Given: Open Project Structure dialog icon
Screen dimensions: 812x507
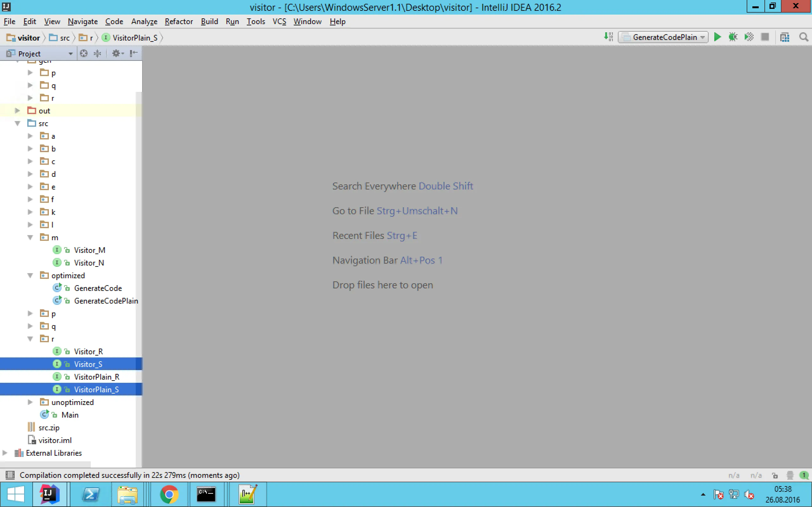Looking at the screenshot, I should [785, 37].
